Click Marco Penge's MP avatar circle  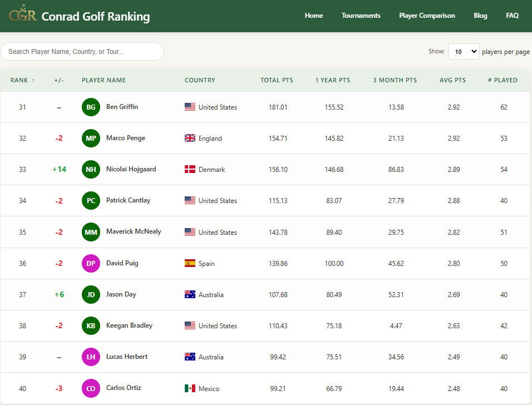(91, 138)
